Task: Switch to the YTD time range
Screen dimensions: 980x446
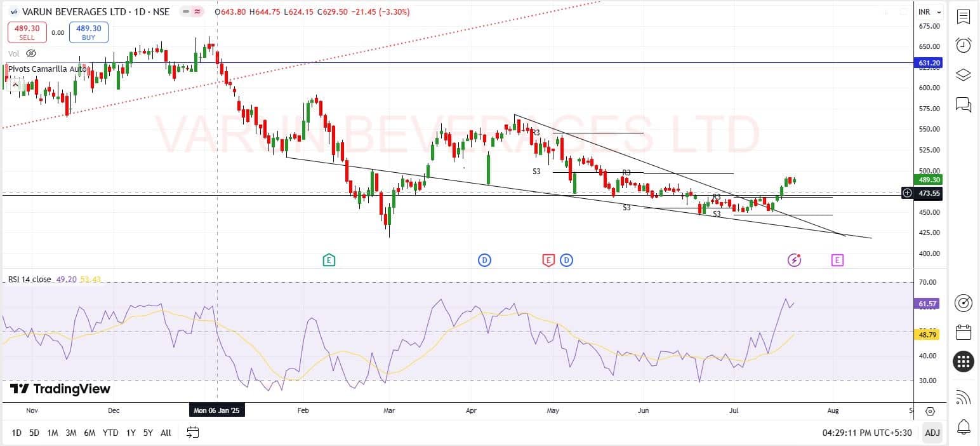Action: point(110,433)
